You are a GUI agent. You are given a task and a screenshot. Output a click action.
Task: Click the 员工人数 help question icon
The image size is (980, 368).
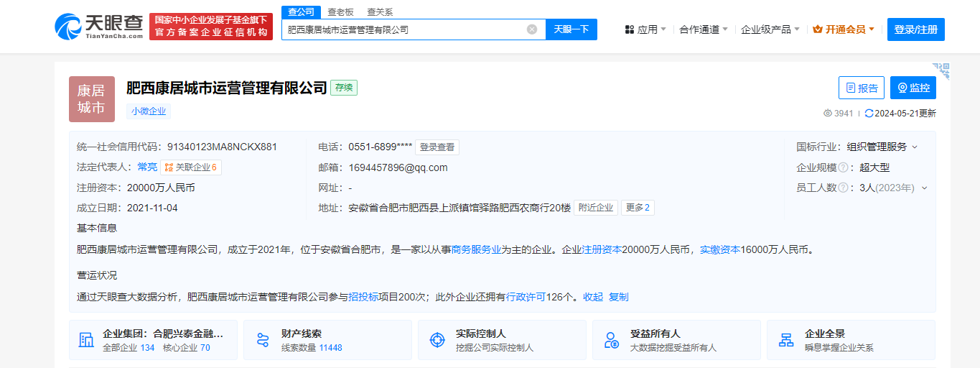tap(843, 188)
